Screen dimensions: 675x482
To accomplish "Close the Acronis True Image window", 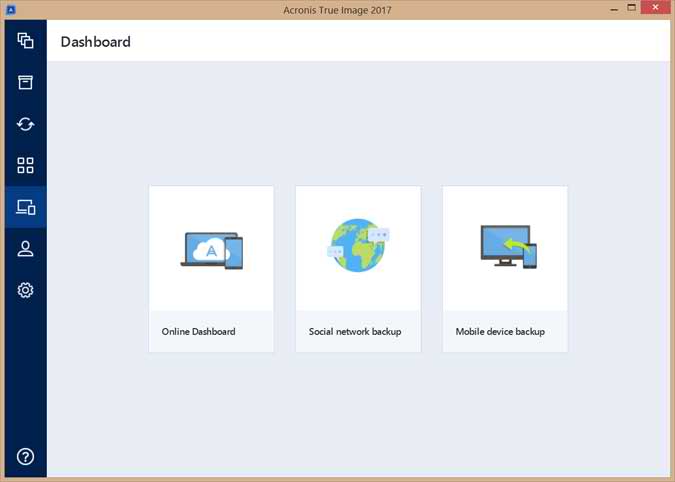I will pyautogui.click(x=655, y=7).
